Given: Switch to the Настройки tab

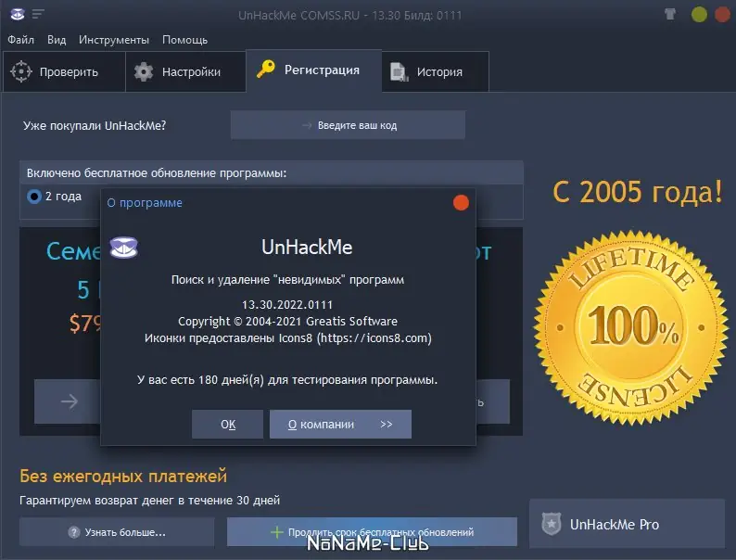Looking at the screenshot, I should click(185, 71).
